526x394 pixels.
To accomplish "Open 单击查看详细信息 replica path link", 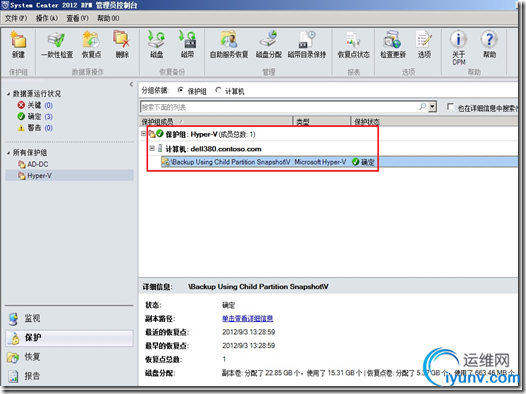I will tap(248, 318).
